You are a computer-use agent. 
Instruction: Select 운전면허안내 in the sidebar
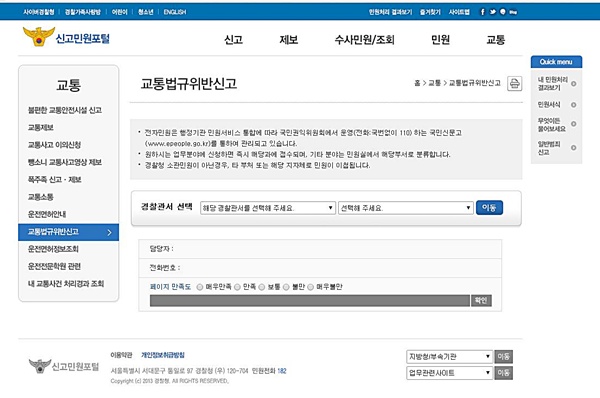coord(47,214)
